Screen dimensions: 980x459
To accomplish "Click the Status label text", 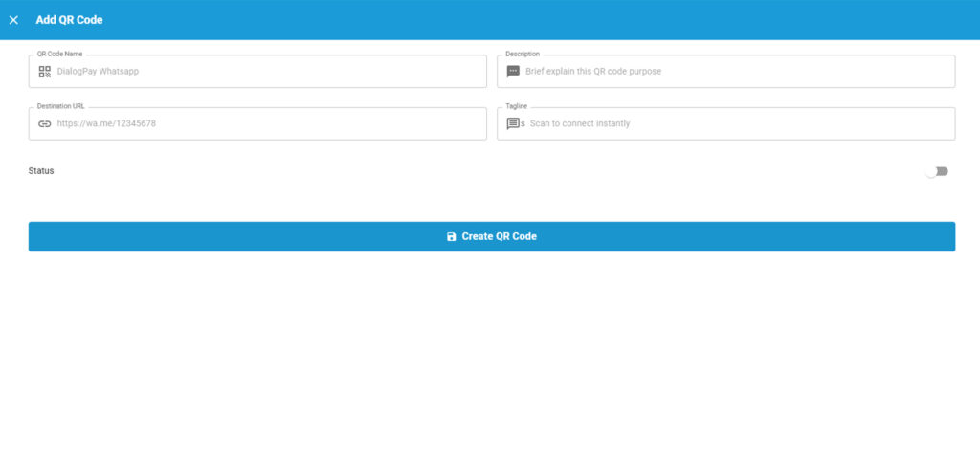I will [41, 171].
